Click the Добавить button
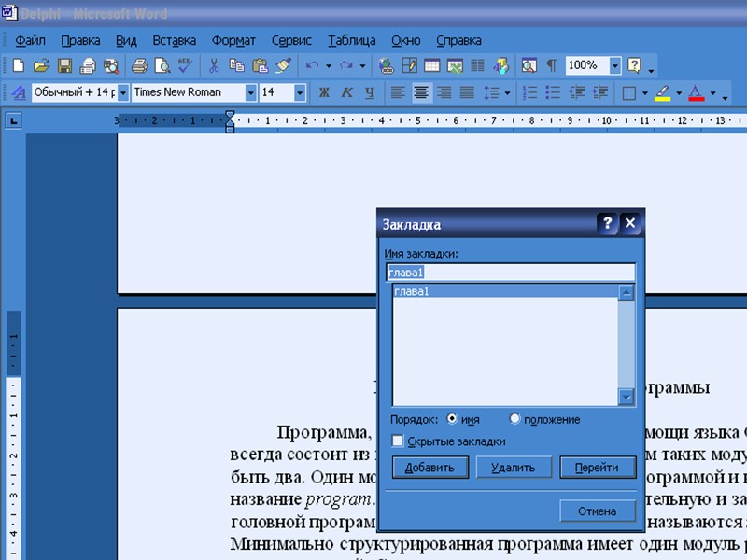 (430, 468)
